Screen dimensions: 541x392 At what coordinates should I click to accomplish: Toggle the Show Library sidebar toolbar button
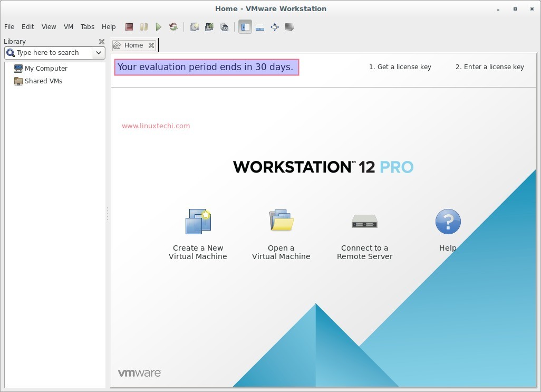tap(245, 27)
